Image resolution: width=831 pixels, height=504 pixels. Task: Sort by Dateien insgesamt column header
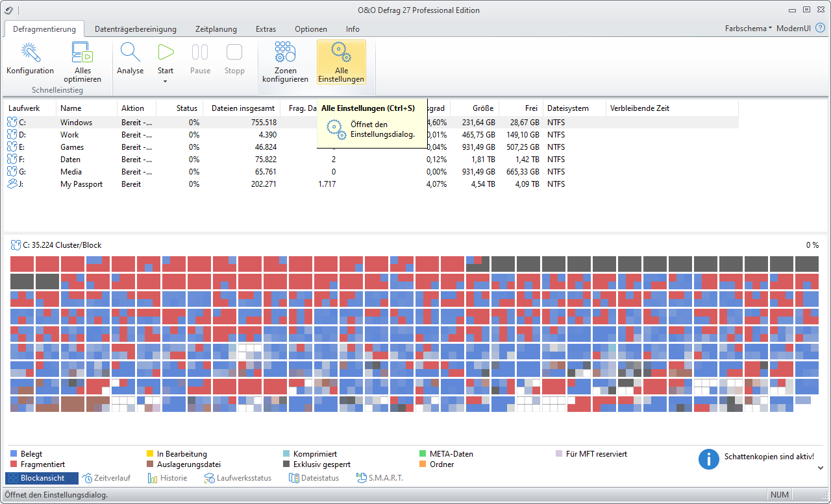click(x=242, y=108)
